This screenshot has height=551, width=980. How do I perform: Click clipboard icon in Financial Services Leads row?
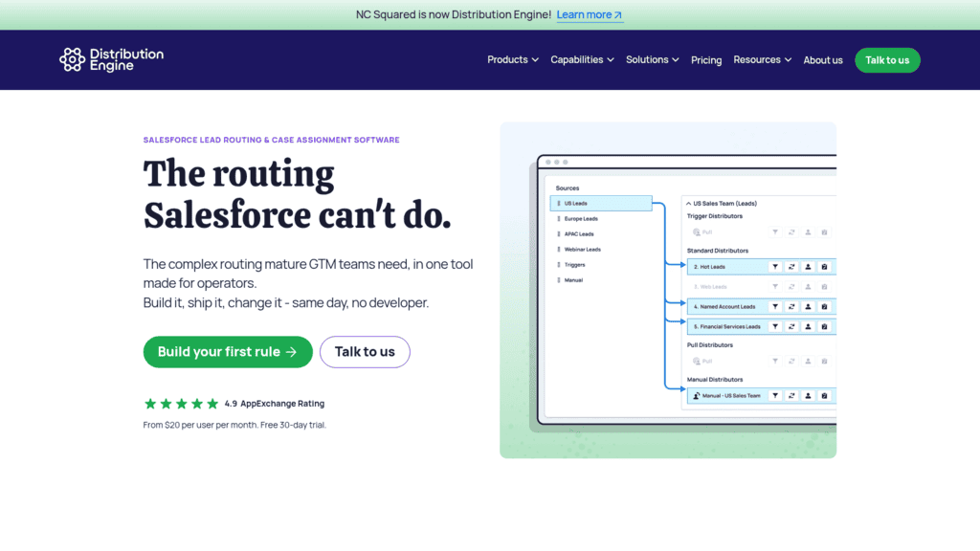pos(824,327)
